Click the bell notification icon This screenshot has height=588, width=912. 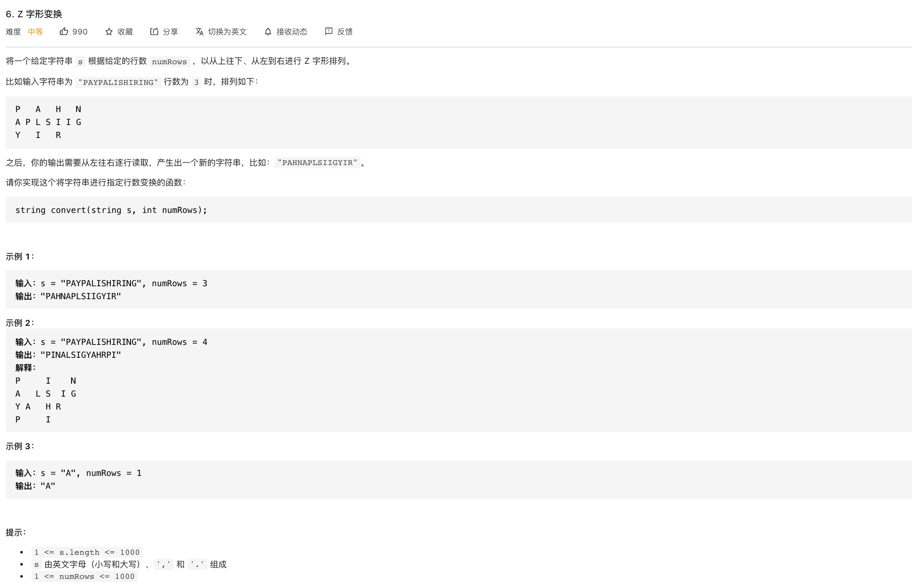(268, 31)
